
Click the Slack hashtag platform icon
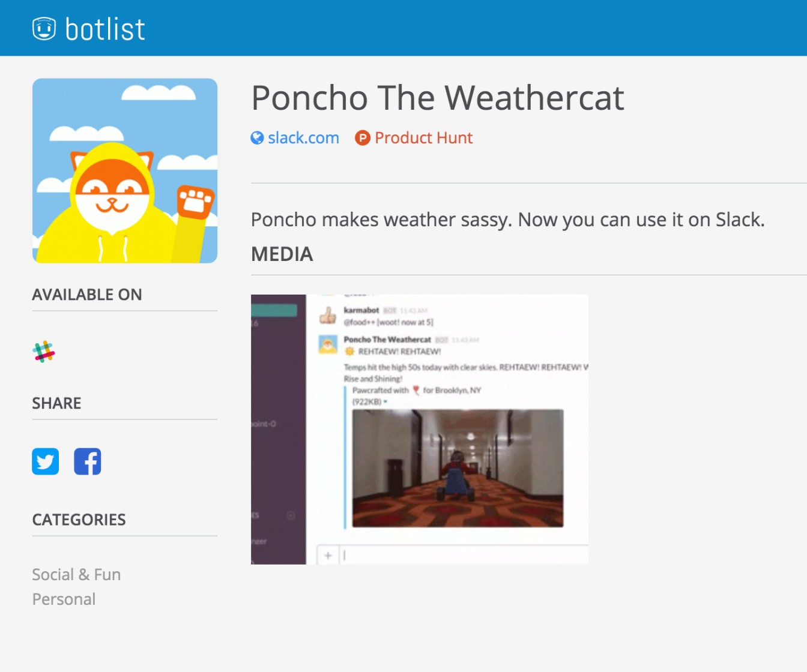pos(44,352)
